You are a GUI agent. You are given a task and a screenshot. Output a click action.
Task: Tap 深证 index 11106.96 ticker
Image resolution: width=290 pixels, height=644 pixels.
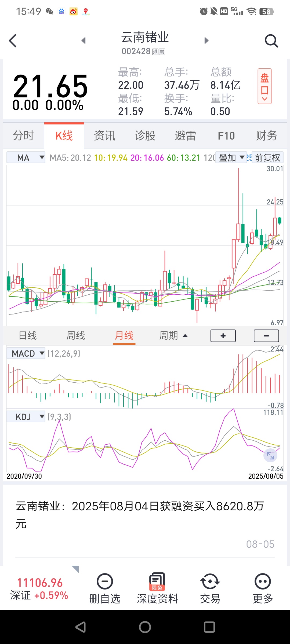coord(39,589)
